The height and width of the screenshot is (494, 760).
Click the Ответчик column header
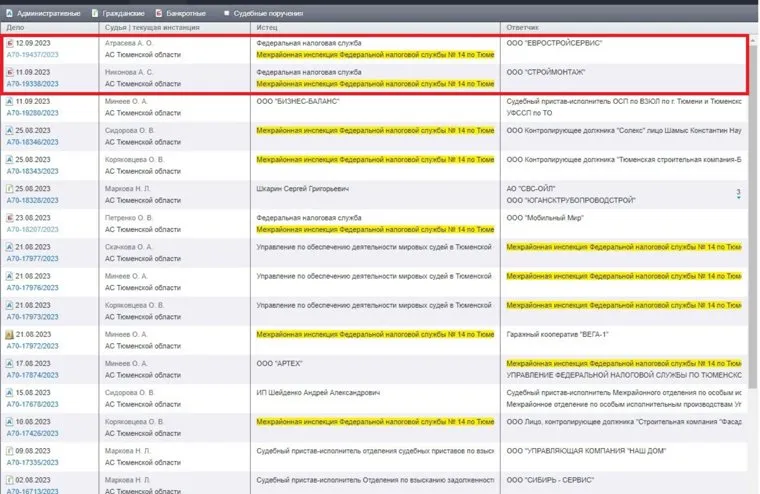tap(525, 29)
